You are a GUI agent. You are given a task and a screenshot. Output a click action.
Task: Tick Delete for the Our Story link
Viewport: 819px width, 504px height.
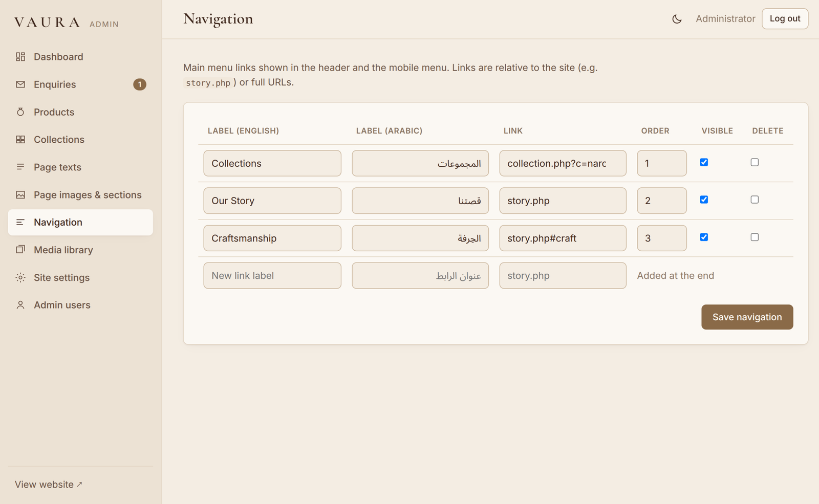755,200
